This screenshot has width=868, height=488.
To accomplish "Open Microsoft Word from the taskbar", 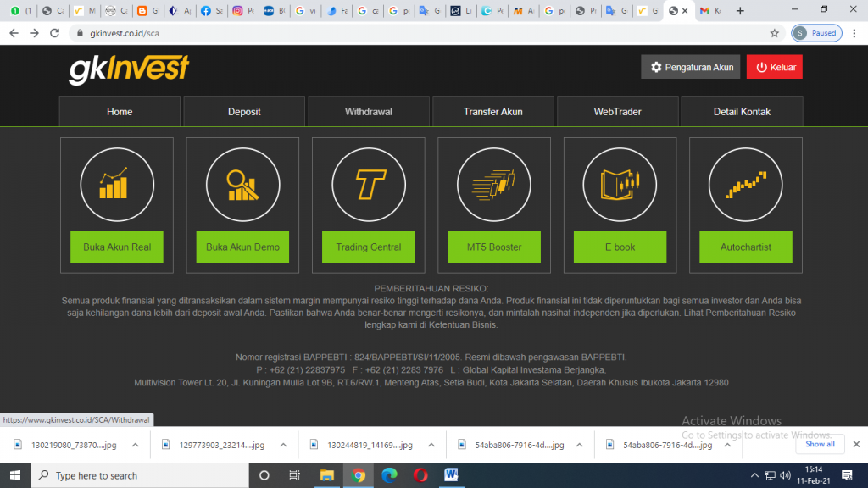I will pyautogui.click(x=451, y=475).
